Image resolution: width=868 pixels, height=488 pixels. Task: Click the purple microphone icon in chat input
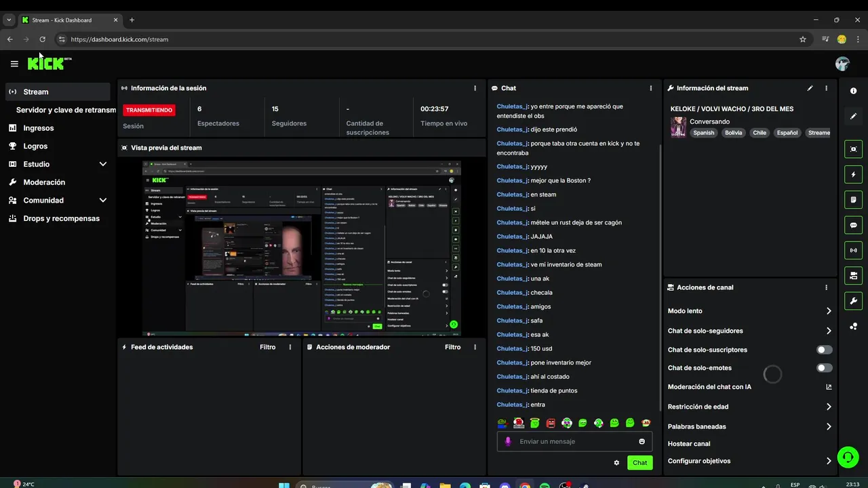pyautogui.click(x=508, y=441)
